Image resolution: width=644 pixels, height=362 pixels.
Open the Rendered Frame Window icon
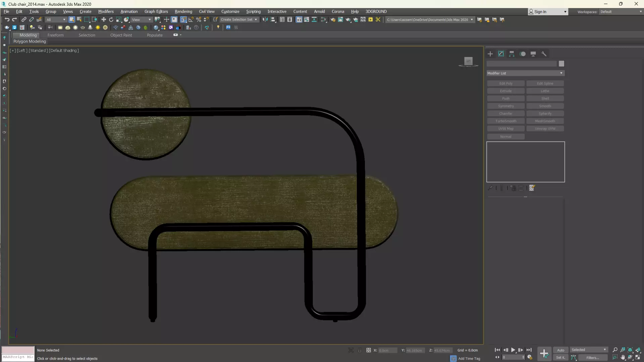[x=340, y=19]
